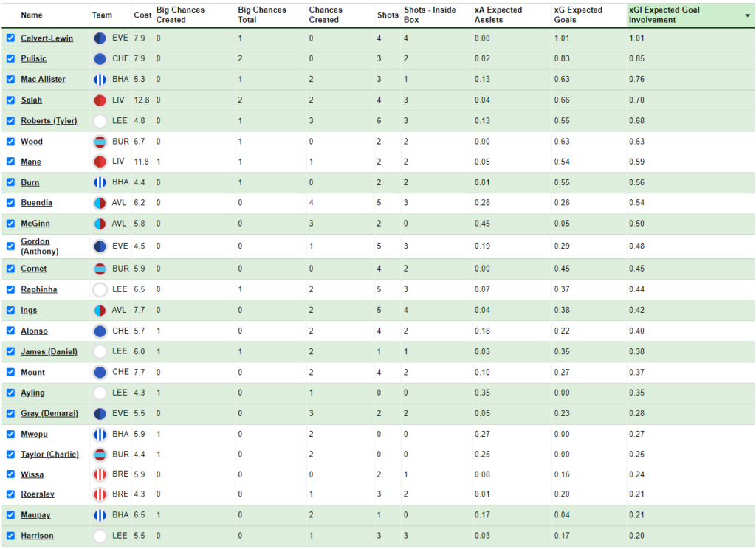Open the xGI Expected Goal Involvement dropdown
Screen dimensions: 756x549
tap(747, 15)
